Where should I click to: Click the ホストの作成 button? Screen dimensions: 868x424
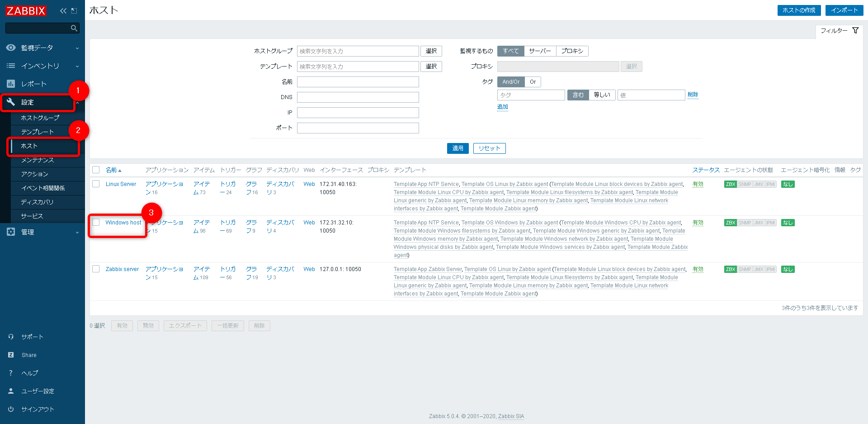click(799, 10)
